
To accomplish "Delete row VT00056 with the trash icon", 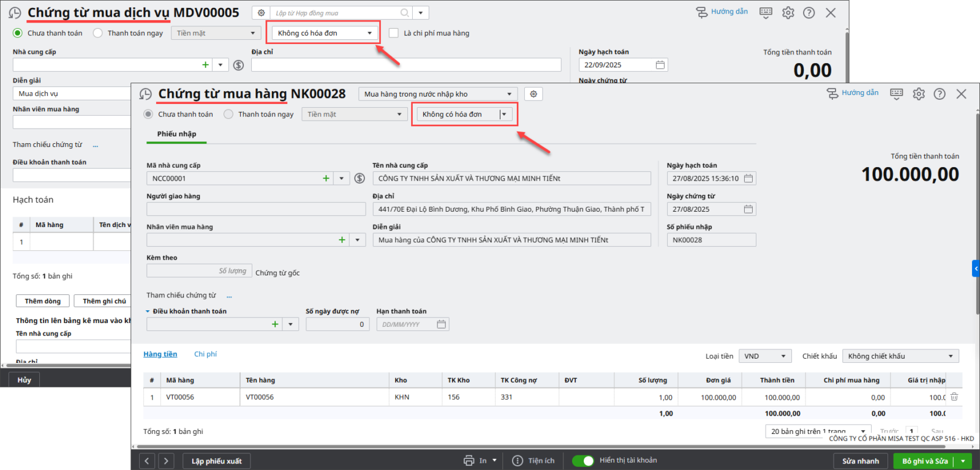I will (x=954, y=397).
